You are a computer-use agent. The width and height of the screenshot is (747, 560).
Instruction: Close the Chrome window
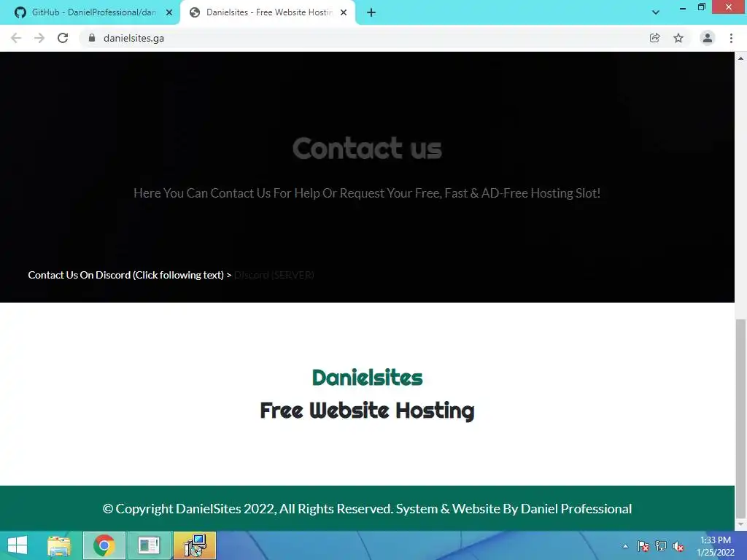point(729,7)
